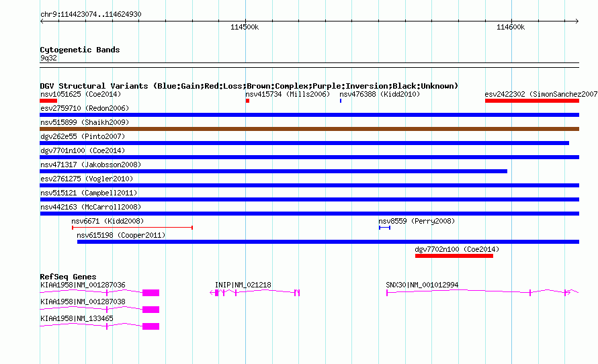Click the esv2761275 (Vogler2010) label text
The width and height of the screenshot is (598, 364).
tap(87, 179)
